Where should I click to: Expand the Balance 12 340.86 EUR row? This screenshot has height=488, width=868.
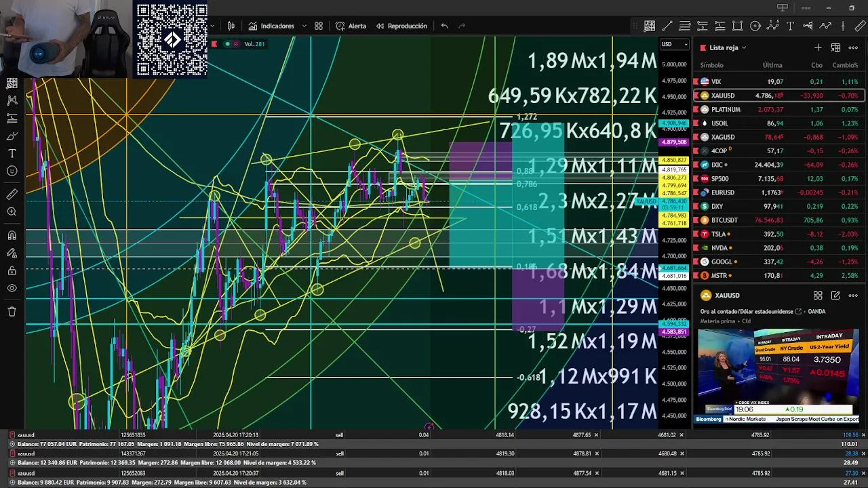coord(12,463)
